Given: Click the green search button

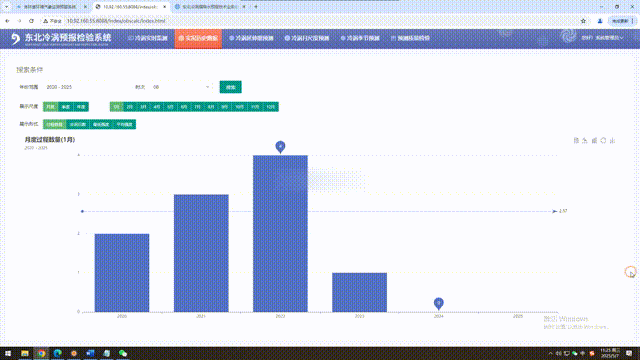Looking at the screenshot, I should 231,87.
